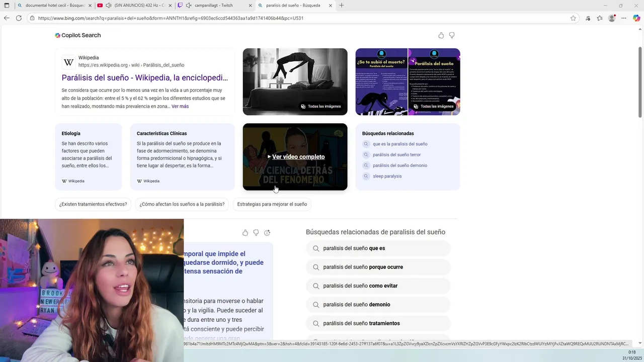Close the SIN ANUNCIOS 432 Hz tab

coord(170,6)
